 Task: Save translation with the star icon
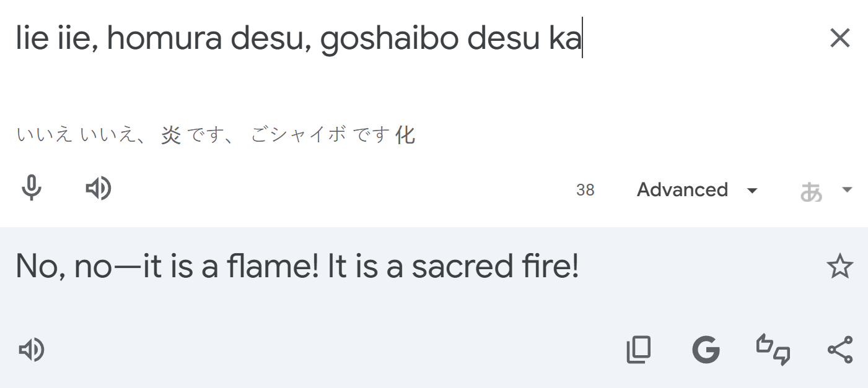840,266
